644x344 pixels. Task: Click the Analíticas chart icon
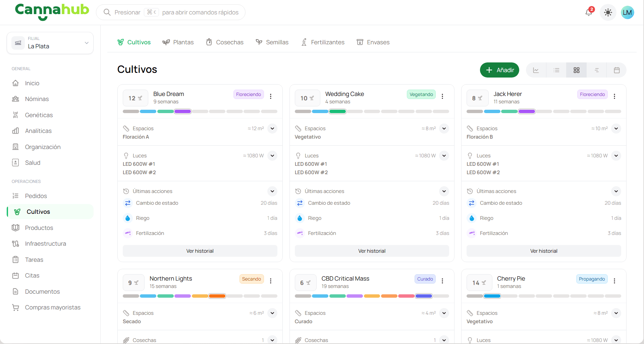coord(15,131)
